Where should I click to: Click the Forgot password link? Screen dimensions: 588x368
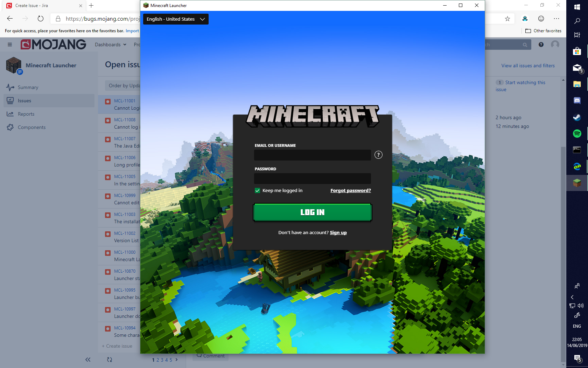[x=351, y=191]
